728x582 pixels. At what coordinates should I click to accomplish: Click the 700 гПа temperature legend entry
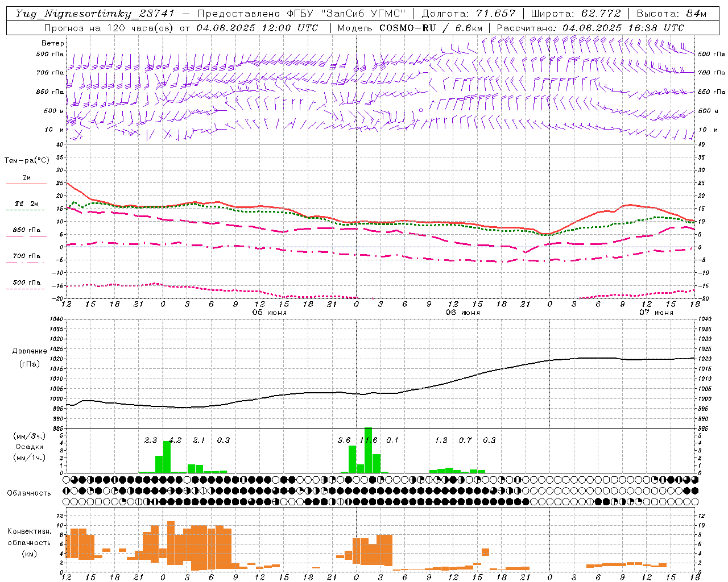click(27, 256)
